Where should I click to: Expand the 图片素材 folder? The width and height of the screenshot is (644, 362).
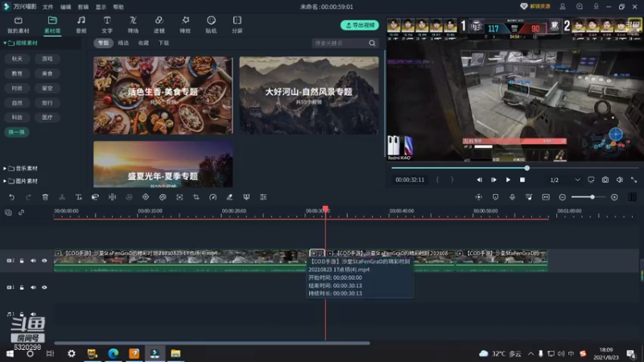click(x=5, y=181)
